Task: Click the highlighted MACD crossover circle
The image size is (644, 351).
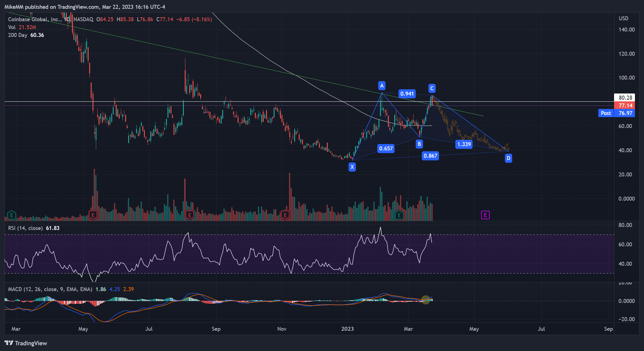Action: (426, 300)
